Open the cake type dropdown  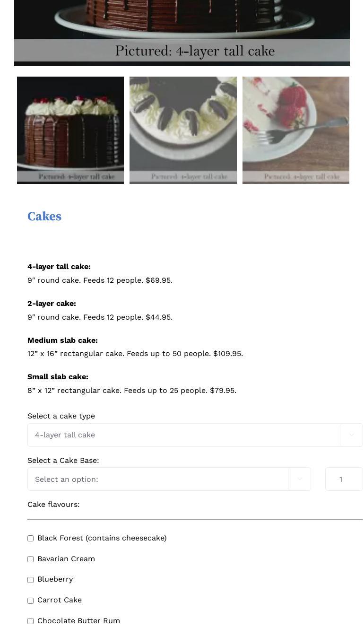tap(183, 435)
